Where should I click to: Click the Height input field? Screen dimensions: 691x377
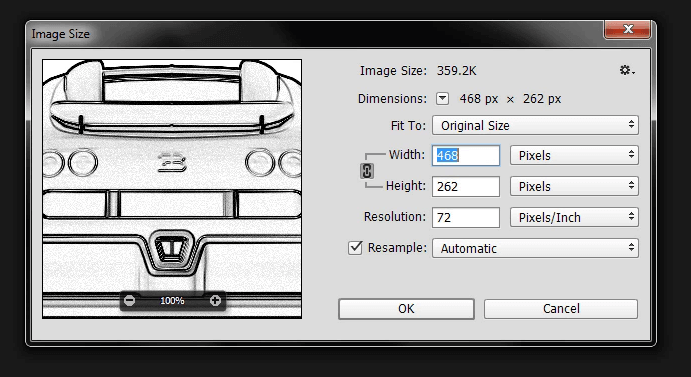click(x=466, y=186)
